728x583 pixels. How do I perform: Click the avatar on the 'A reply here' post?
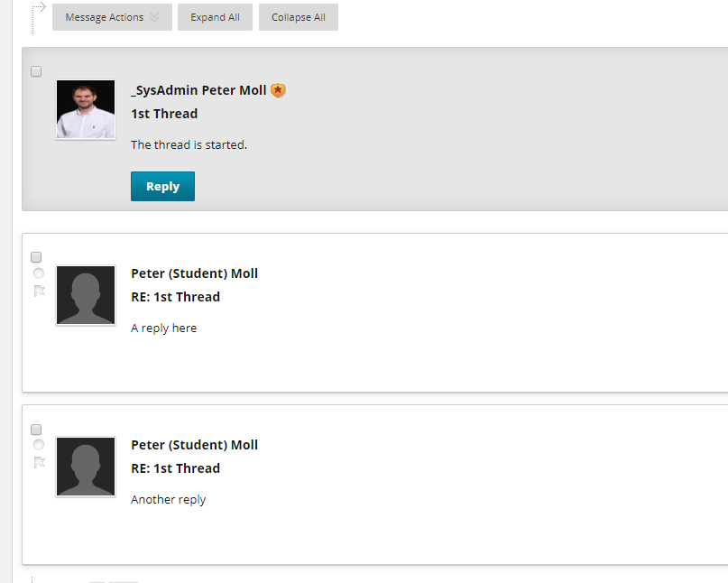tap(86, 295)
